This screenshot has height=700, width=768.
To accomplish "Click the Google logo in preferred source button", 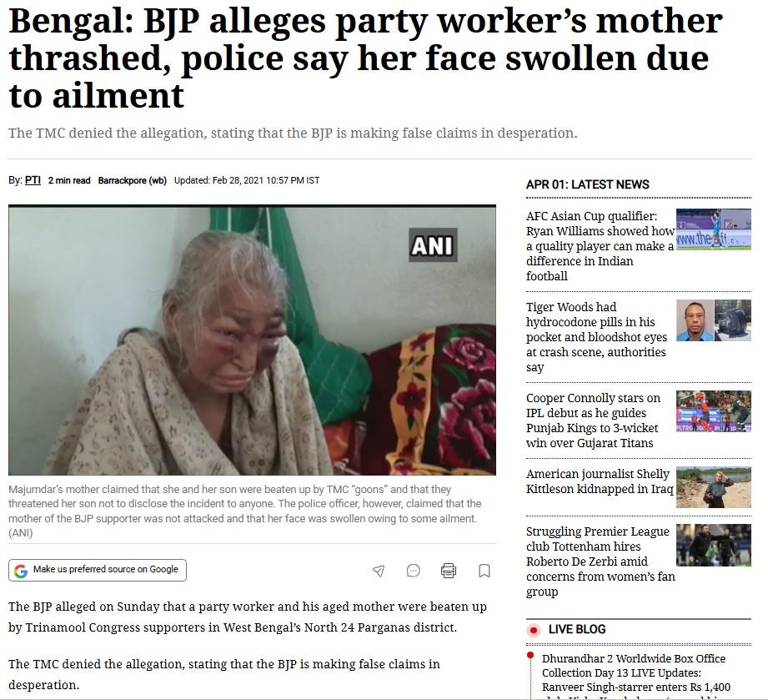I will click(x=21, y=571).
